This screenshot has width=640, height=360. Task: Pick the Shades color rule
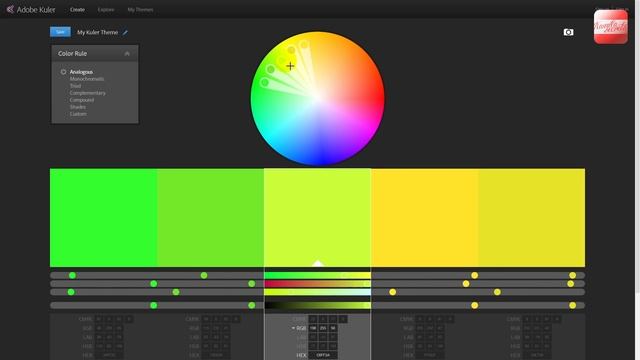pyautogui.click(x=78, y=107)
